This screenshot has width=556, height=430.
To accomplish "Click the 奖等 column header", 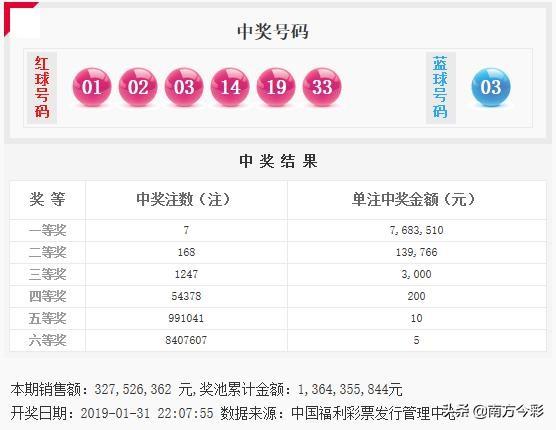I will tap(47, 199).
